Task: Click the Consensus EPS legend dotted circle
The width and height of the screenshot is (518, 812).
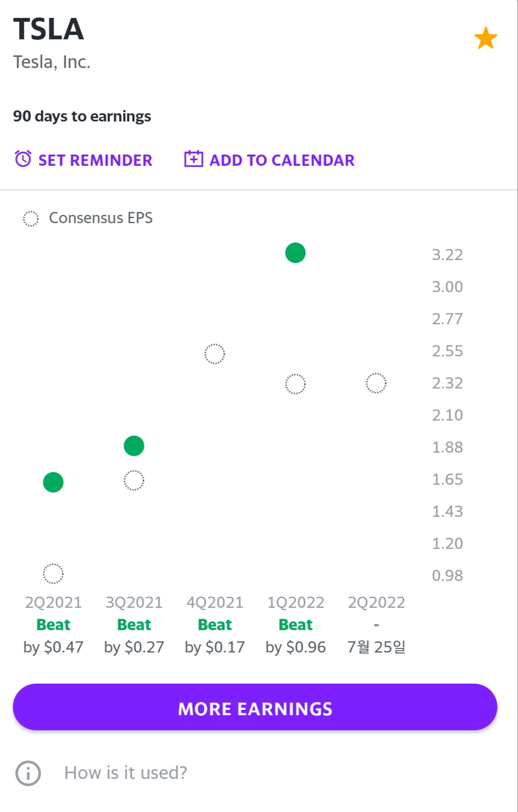Action: 31,219
